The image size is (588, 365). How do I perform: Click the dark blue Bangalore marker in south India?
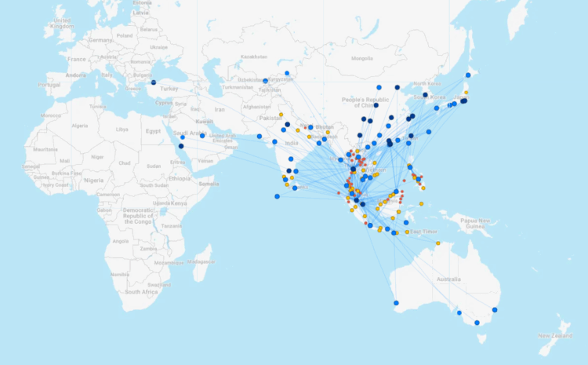point(289,170)
